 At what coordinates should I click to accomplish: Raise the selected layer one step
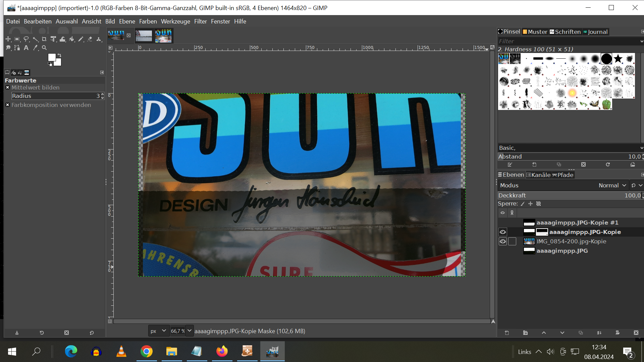(544, 333)
